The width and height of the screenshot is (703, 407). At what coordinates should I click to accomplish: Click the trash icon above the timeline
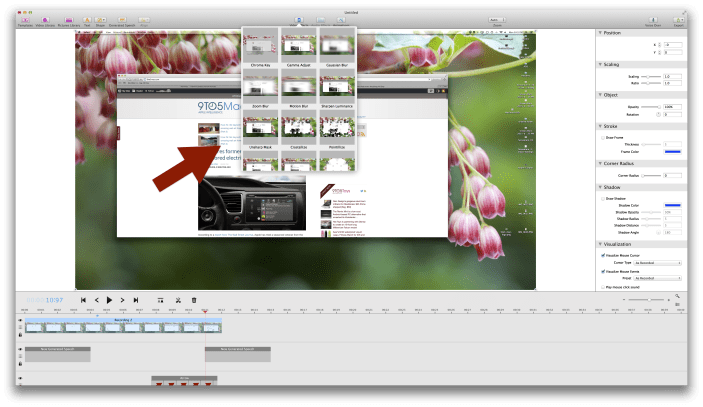tap(194, 300)
